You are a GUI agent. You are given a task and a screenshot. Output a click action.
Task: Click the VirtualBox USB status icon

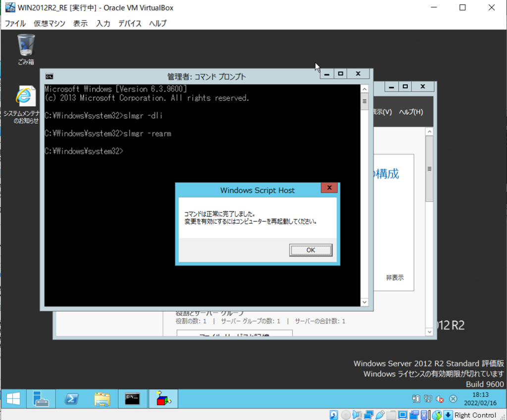[380, 415]
